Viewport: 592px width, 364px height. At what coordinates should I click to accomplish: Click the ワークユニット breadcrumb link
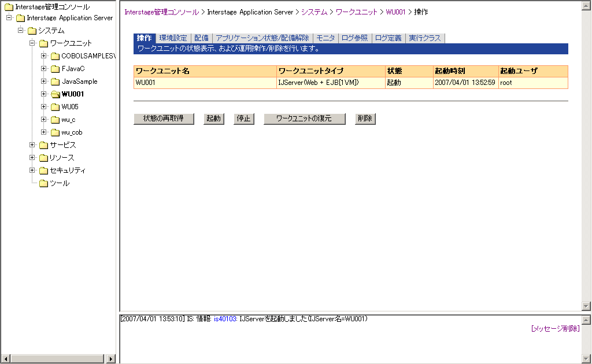tap(356, 12)
